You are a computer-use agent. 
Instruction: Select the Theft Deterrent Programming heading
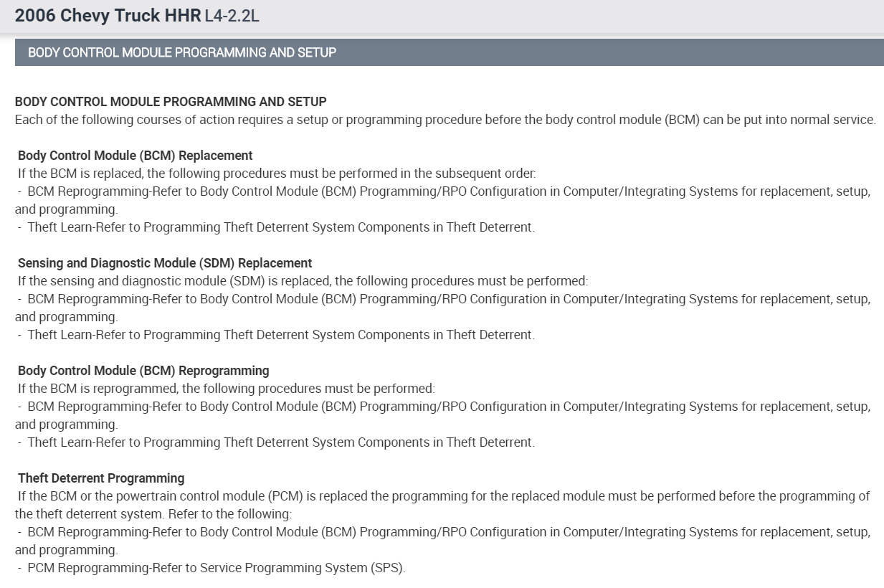(101, 478)
